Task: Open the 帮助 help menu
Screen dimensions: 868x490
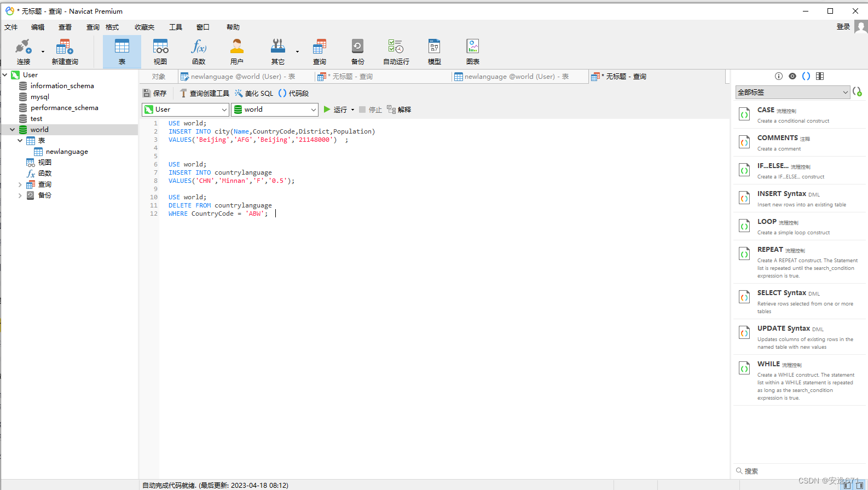Action: tap(233, 27)
